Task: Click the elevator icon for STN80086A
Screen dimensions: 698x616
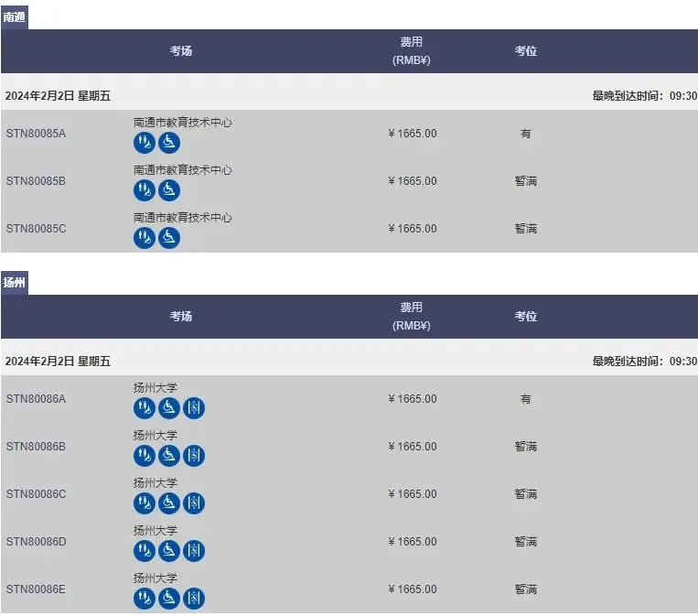Action: pos(193,408)
